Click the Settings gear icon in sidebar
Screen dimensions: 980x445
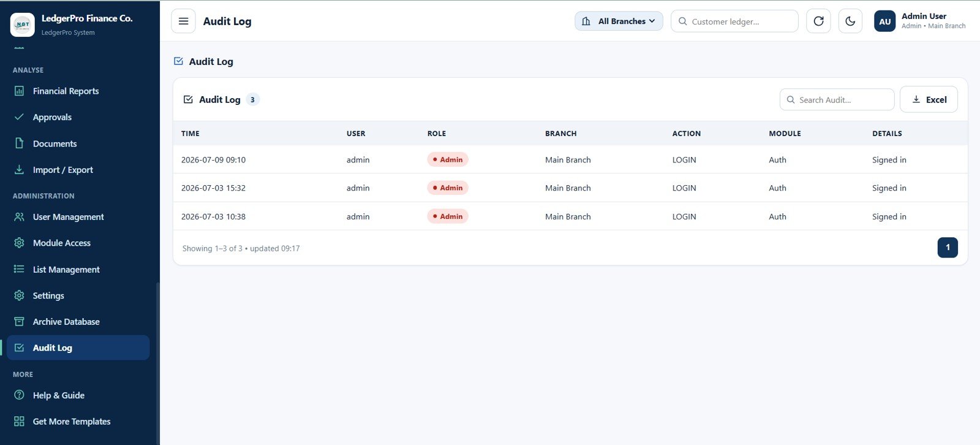tap(19, 295)
